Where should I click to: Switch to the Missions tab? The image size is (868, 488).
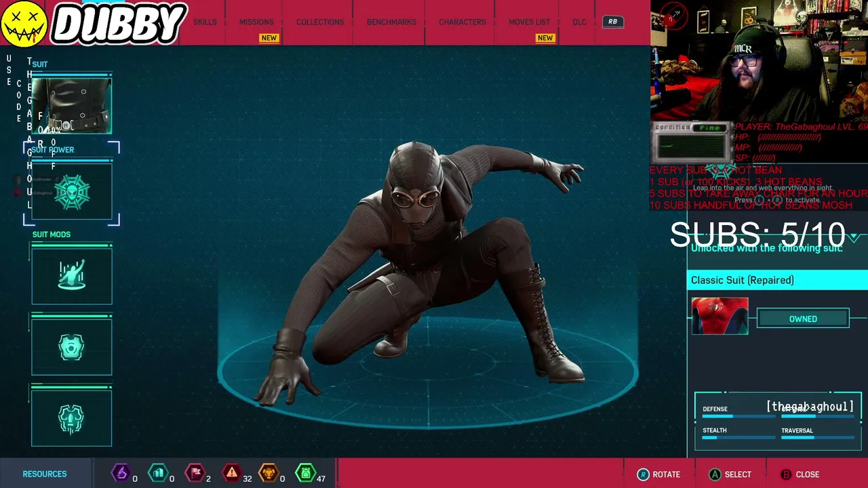click(x=256, y=22)
